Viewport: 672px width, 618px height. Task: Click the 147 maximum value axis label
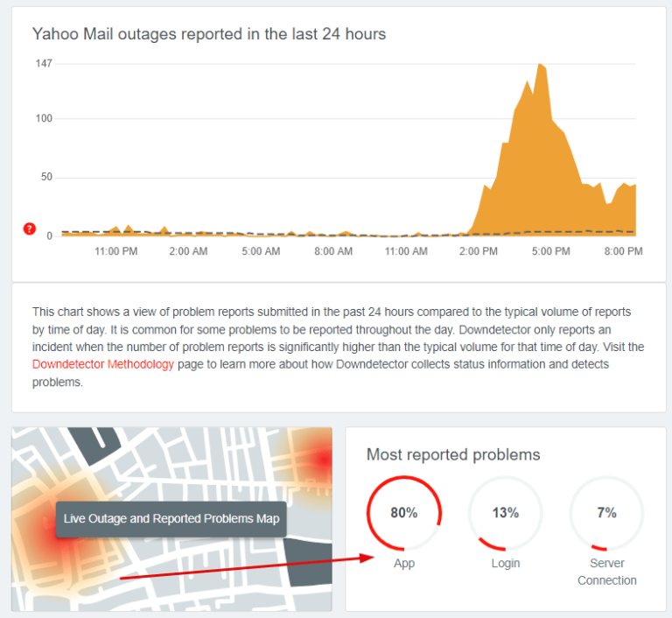[43, 64]
